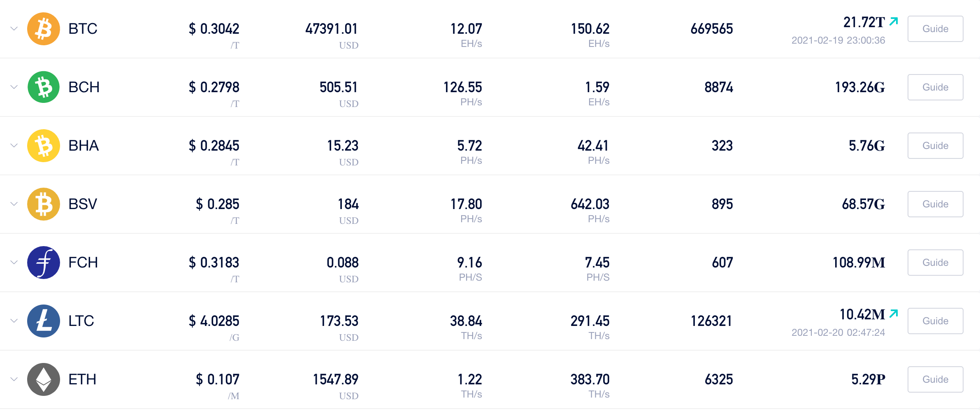This screenshot has height=414, width=980.
Task: Click the BTC difficulty trend arrow
Action: (894, 21)
